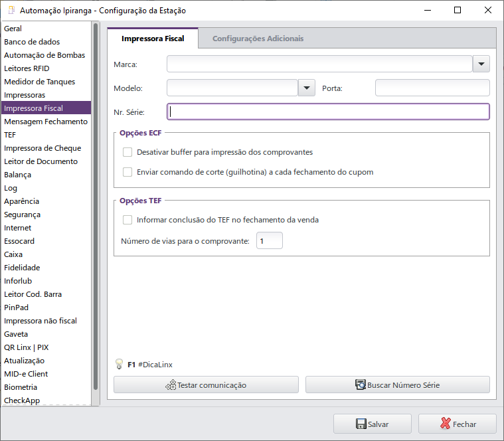Click the Testar comunicação button
The height and width of the screenshot is (441, 504).
(x=206, y=385)
